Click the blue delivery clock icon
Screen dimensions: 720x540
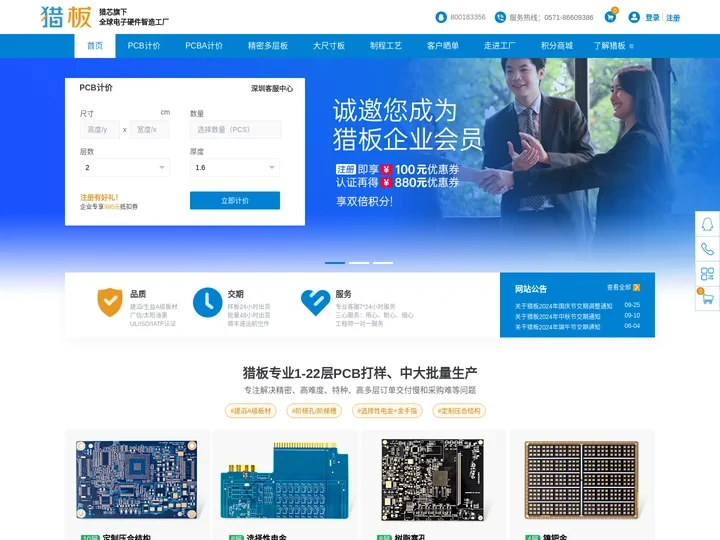coord(208,302)
